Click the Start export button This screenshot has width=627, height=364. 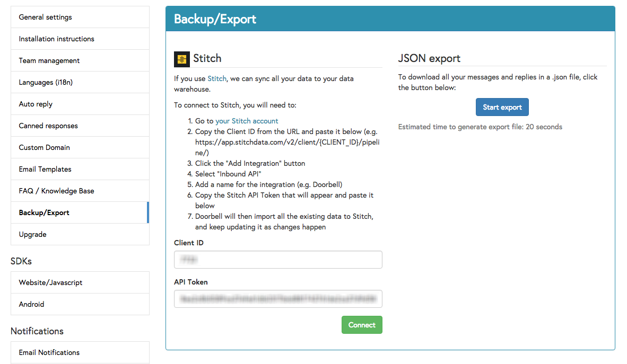(502, 107)
